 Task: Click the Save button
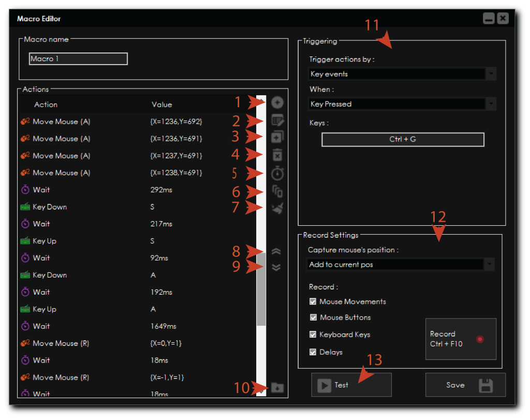point(465,385)
